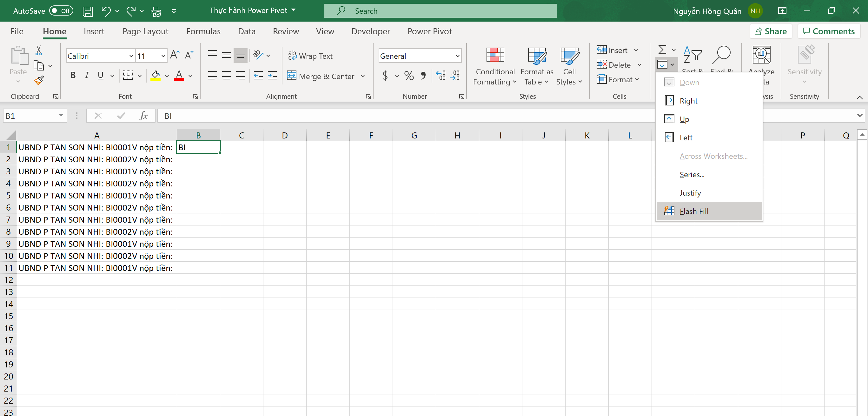Click the Insert Function fx icon
Screen dimensions: 868x416
click(x=143, y=116)
